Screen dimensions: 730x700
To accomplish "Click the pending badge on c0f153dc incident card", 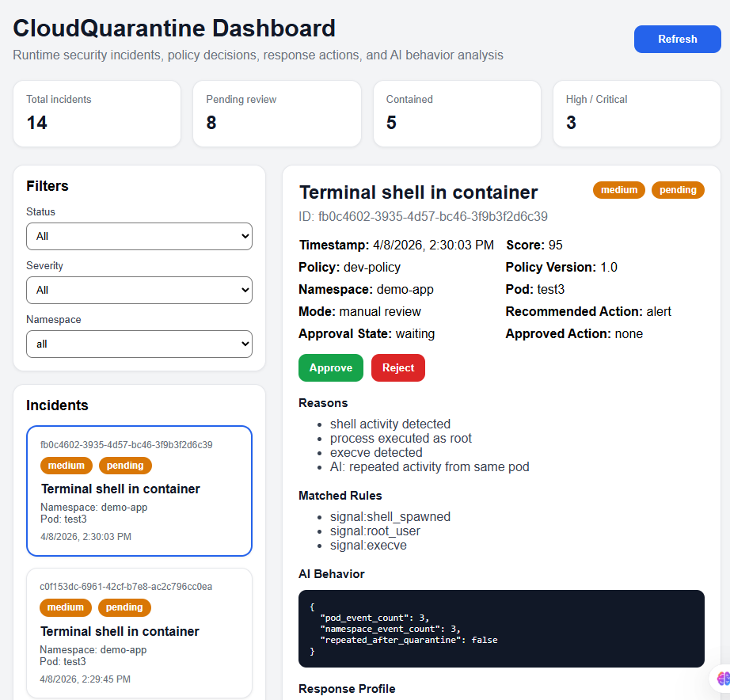I will coord(124,607).
